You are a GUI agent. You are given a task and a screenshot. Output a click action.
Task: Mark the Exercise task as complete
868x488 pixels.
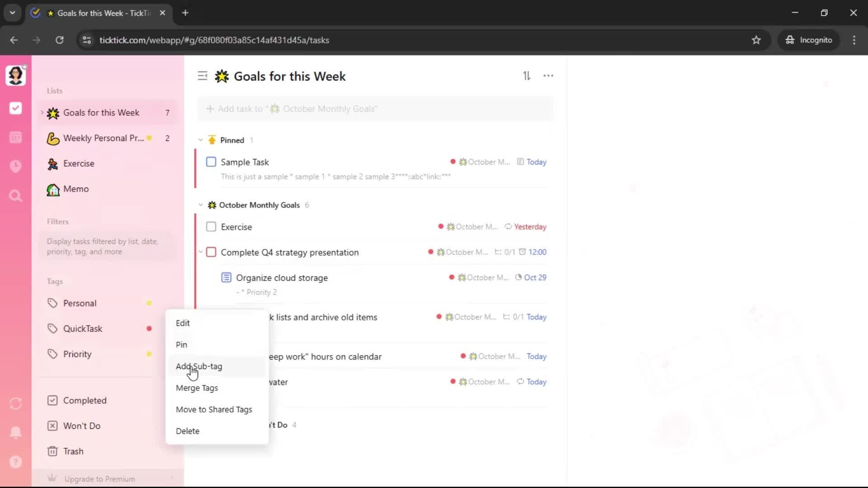point(211,227)
